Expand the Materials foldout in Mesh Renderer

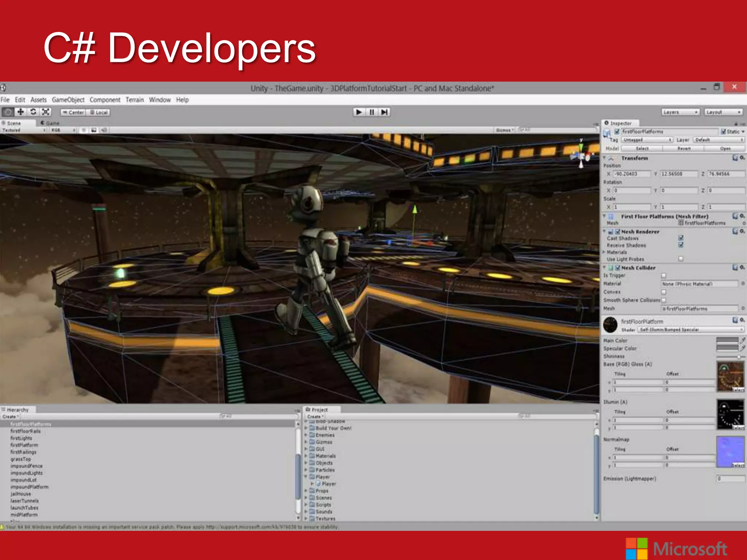click(604, 252)
